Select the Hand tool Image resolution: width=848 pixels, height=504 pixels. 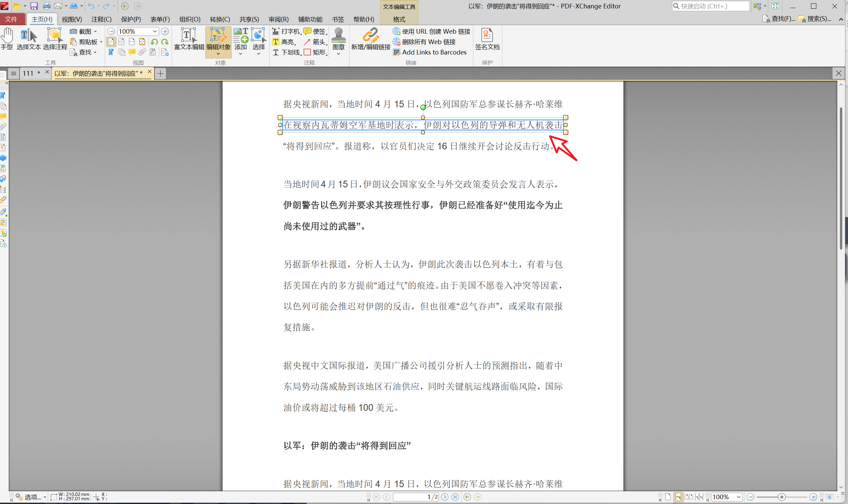coord(7,39)
